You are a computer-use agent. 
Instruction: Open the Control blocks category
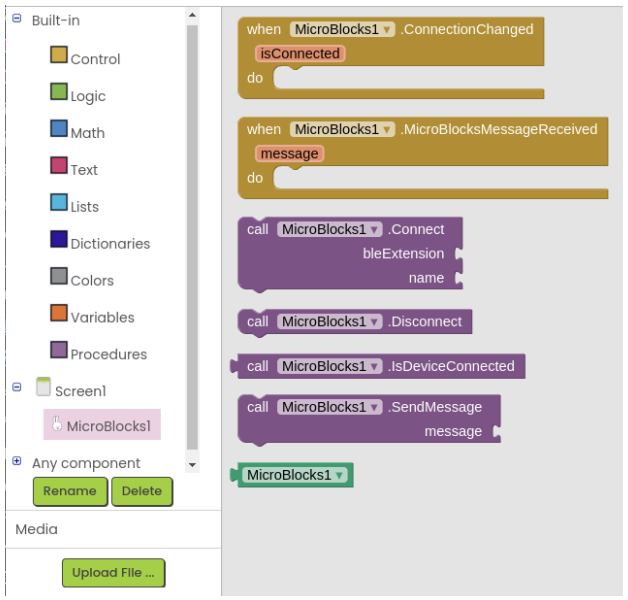[x=85, y=57]
